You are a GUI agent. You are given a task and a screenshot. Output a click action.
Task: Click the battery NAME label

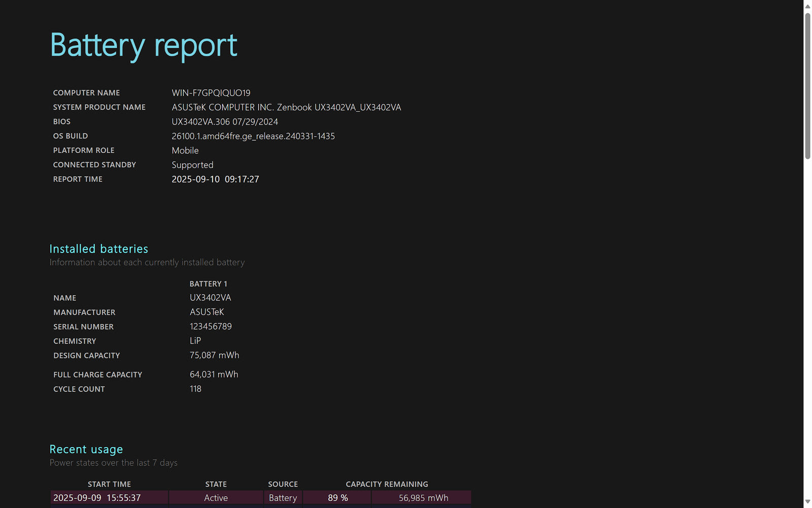tap(64, 298)
